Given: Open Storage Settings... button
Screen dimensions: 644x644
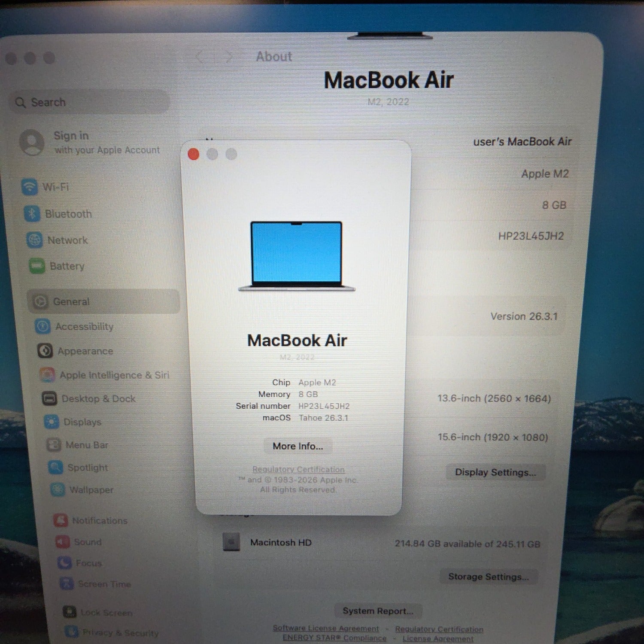Looking at the screenshot, I should [489, 577].
